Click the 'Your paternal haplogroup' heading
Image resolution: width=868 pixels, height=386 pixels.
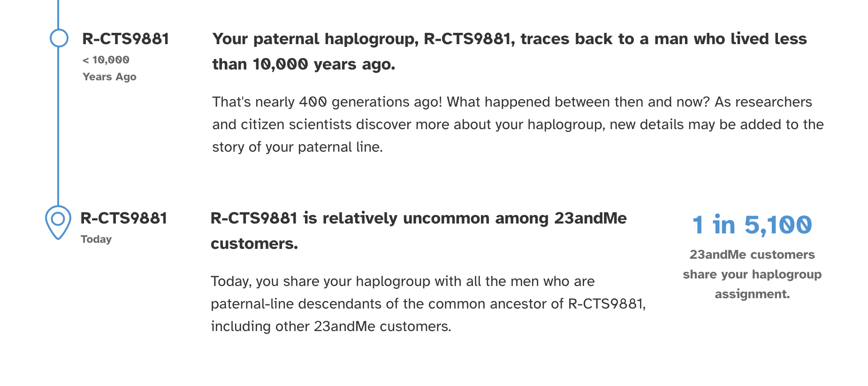point(509,39)
